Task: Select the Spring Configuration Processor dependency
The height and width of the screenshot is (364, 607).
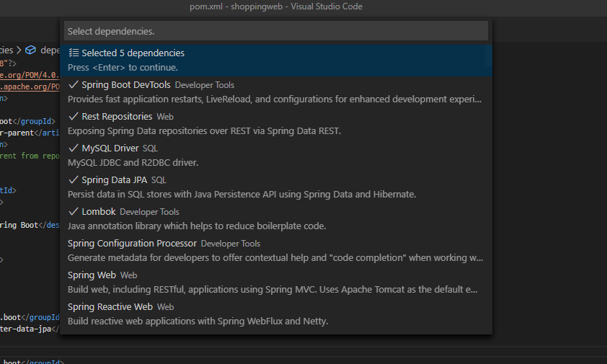Action: pyautogui.click(x=276, y=251)
